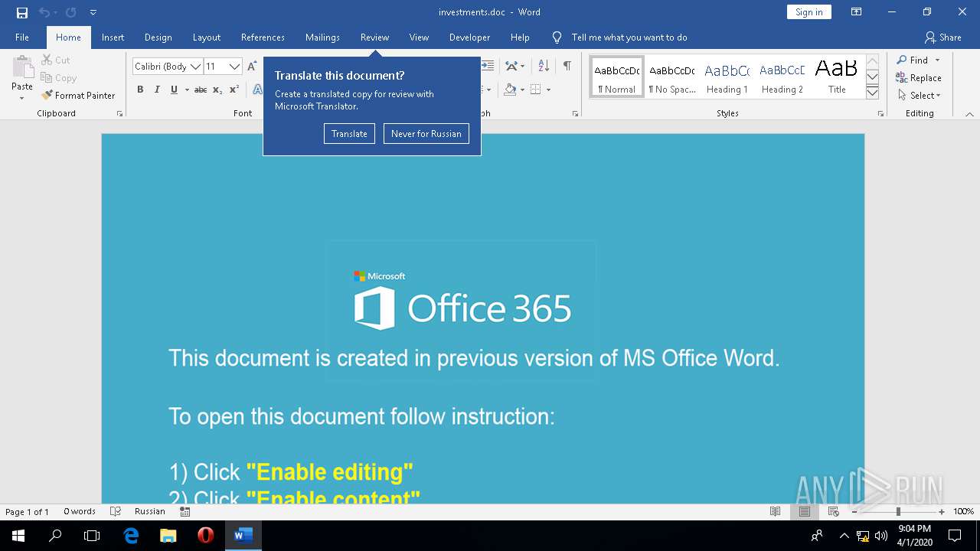
Task: Toggle Underline formatting
Action: (x=174, y=90)
